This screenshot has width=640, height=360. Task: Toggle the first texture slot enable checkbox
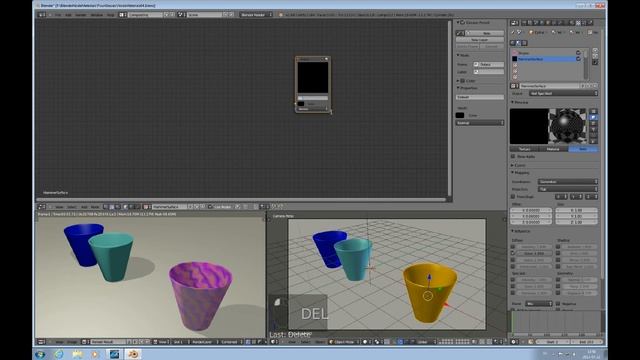(578, 53)
